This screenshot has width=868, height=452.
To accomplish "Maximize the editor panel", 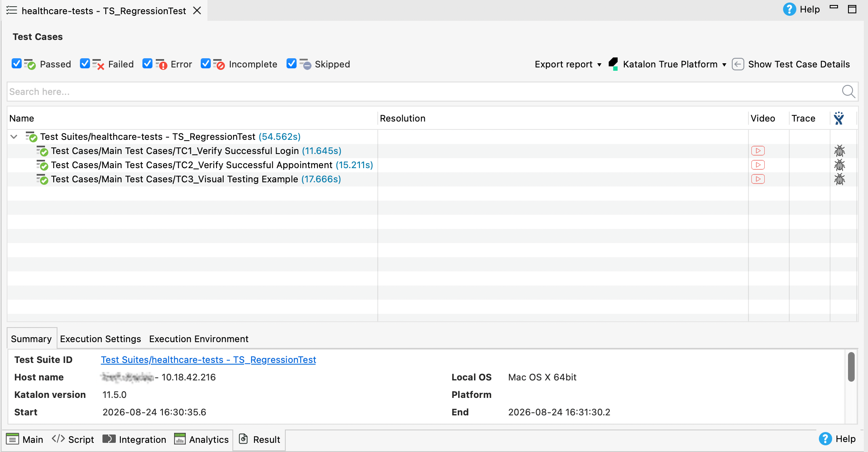I will click(x=852, y=9).
